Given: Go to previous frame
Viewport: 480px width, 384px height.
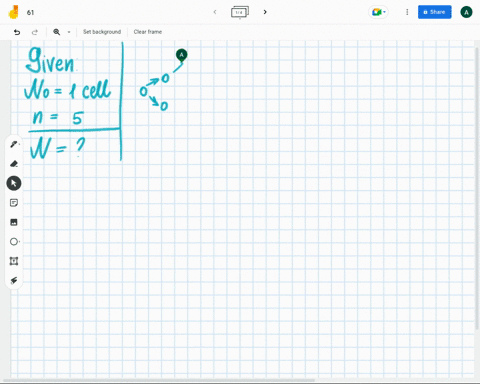Looking at the screenshot, I should (x=215, y=12).
